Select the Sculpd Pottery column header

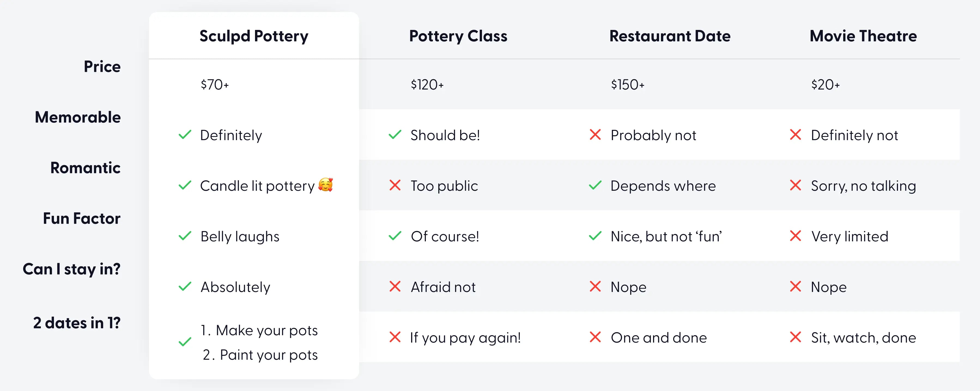(254, 36)
